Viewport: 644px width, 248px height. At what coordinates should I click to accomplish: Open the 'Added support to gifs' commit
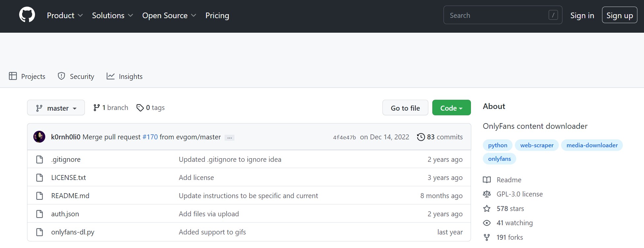(212, 232)
